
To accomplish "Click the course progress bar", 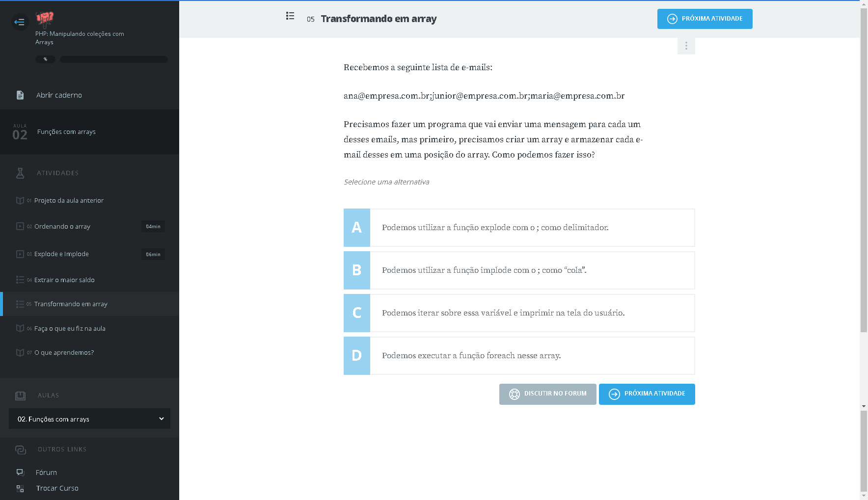I will (113, 59).
